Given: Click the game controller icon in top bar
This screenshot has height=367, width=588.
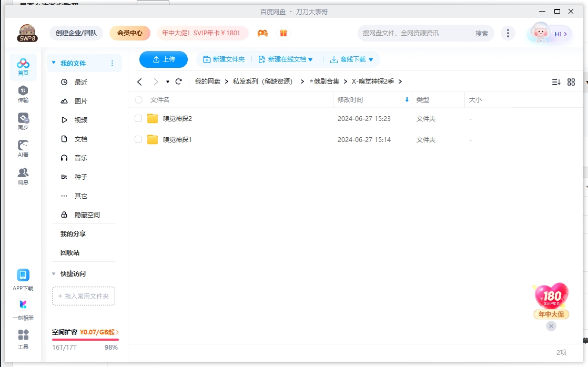Looking at the screenshot, I should (263, 33).
